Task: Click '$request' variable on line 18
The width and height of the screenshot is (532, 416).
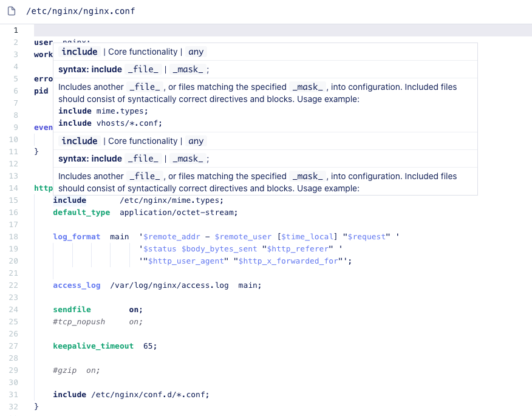Action: click(x=366, y=237)
